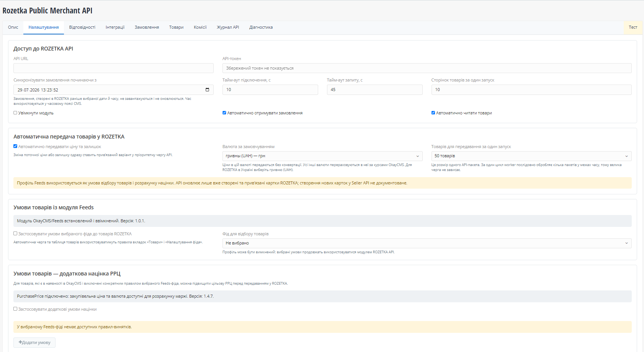
Task: Select the Налаштування tab
Action: pos(44,28)
